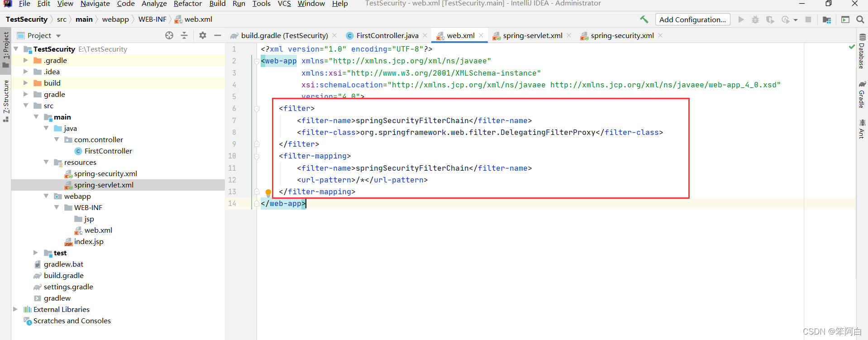868x340 pixels.
Task: Select spring-security.xml in project tree
Action: tap(105, 173)
